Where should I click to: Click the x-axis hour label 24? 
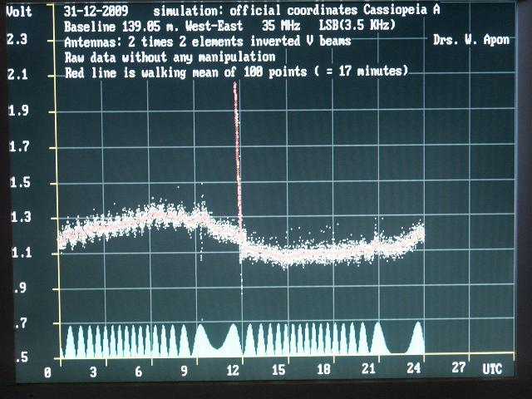click(x=414, y=367)
